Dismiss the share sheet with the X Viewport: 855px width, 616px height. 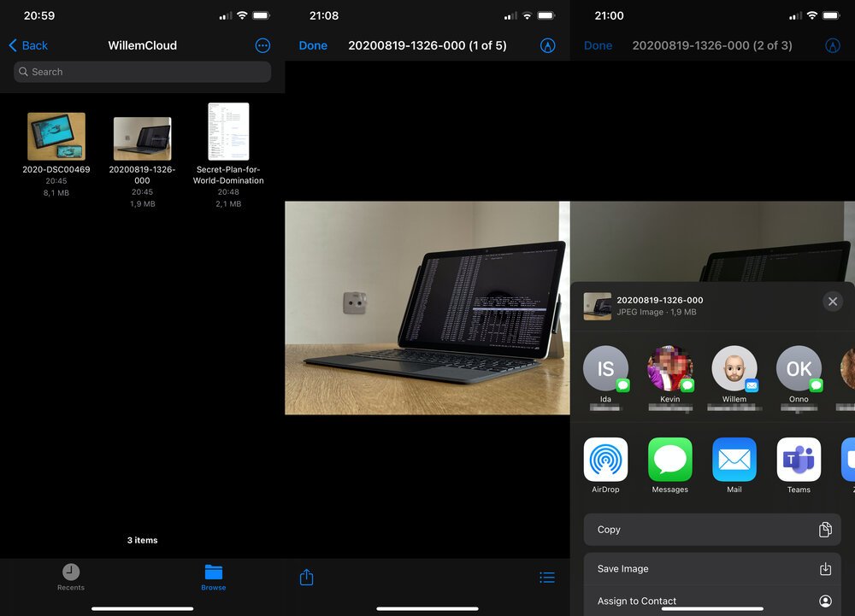pos(832,301)
